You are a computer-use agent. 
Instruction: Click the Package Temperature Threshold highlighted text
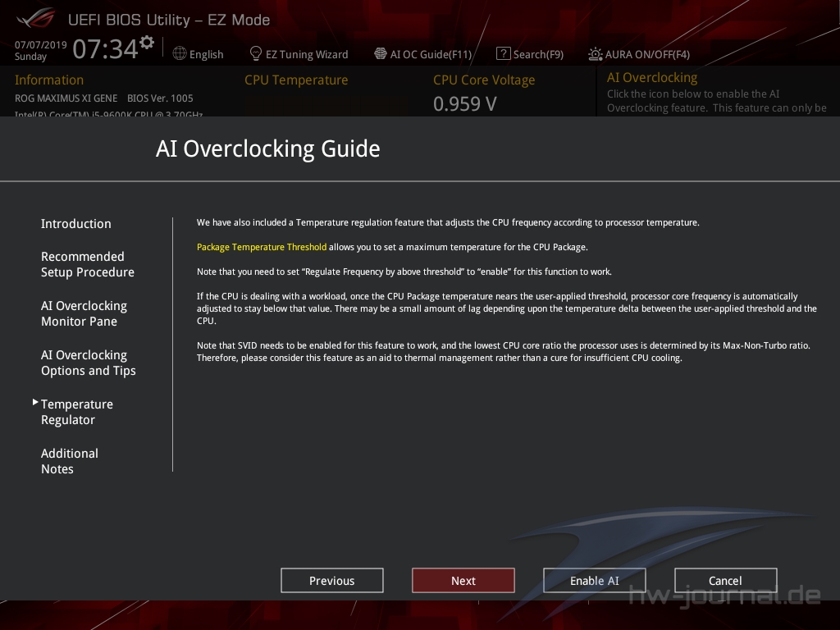tap(262, 247)
